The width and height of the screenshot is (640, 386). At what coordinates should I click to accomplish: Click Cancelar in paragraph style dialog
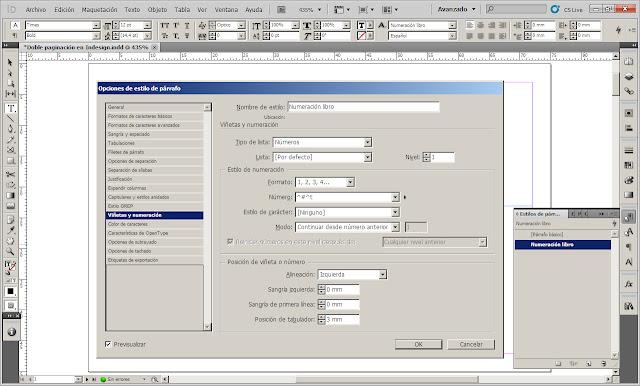471,344
